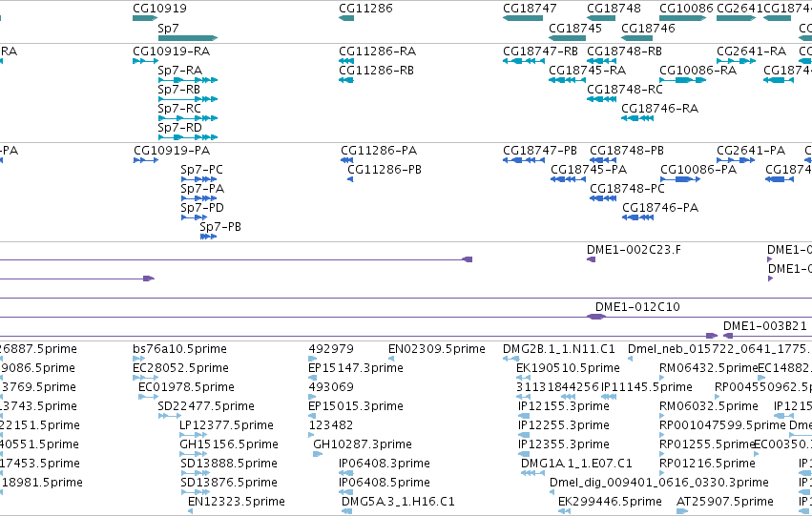Open EST LP12377.5prime
This screenshot has width=812, height=516.
(226, 425)
